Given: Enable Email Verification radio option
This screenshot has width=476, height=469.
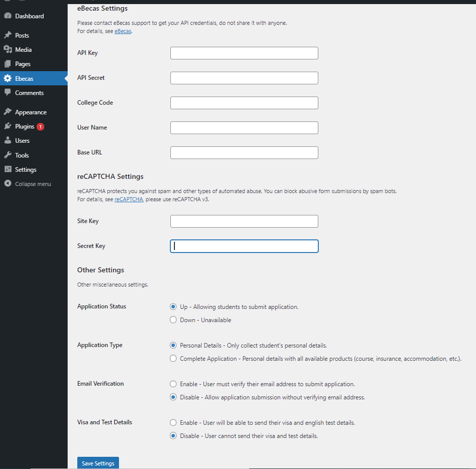Looking at the screenshot, I should click(173, 384).
